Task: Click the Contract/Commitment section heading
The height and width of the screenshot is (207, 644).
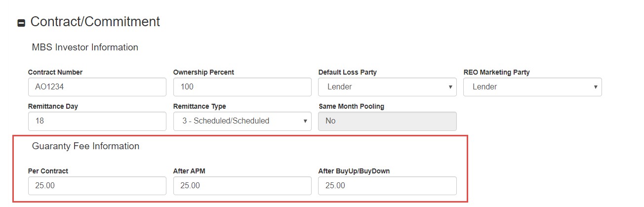Action: [x=95, y=22]
